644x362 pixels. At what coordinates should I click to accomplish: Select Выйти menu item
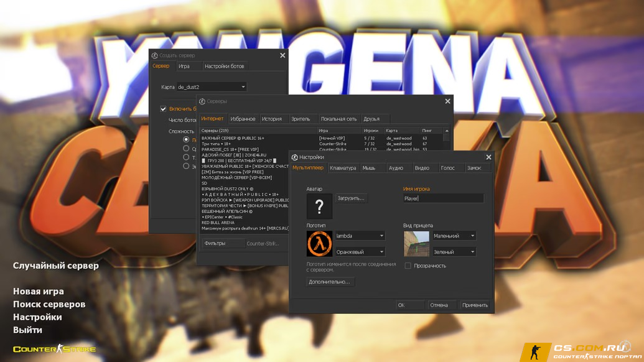click(27, 330)
